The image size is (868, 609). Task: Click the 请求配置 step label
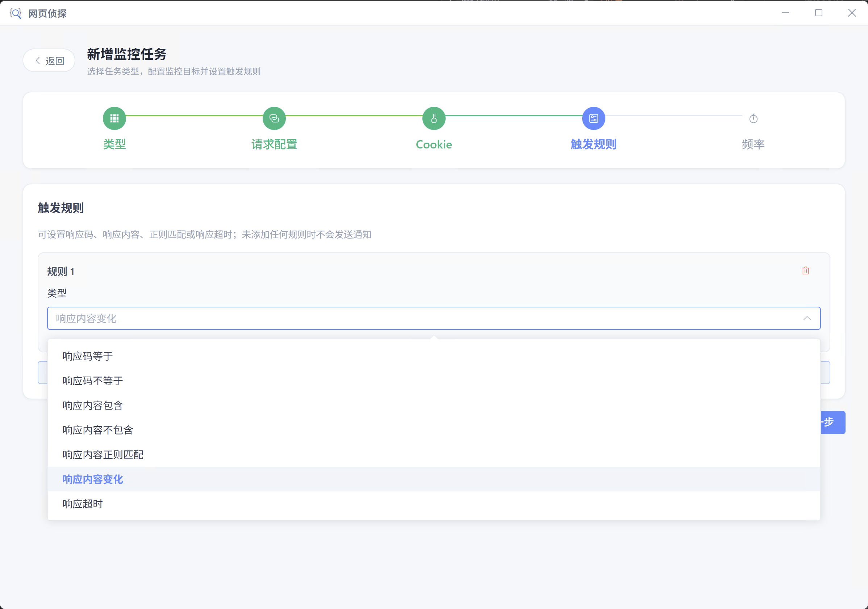(274, 144)
